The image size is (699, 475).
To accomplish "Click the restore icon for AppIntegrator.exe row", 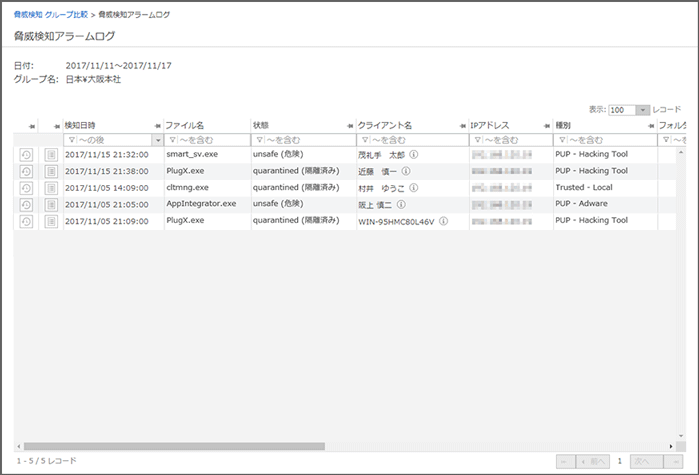I will 25,204.
